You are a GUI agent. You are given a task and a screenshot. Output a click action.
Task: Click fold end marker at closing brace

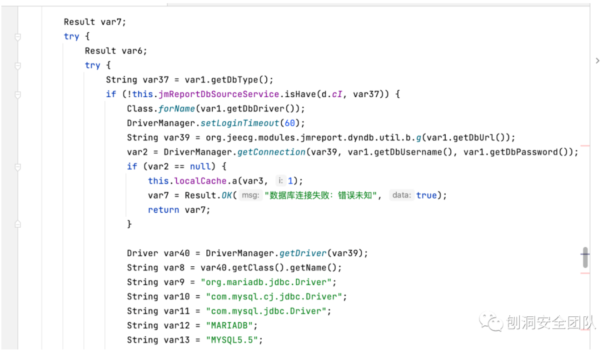tap(18, 224)
